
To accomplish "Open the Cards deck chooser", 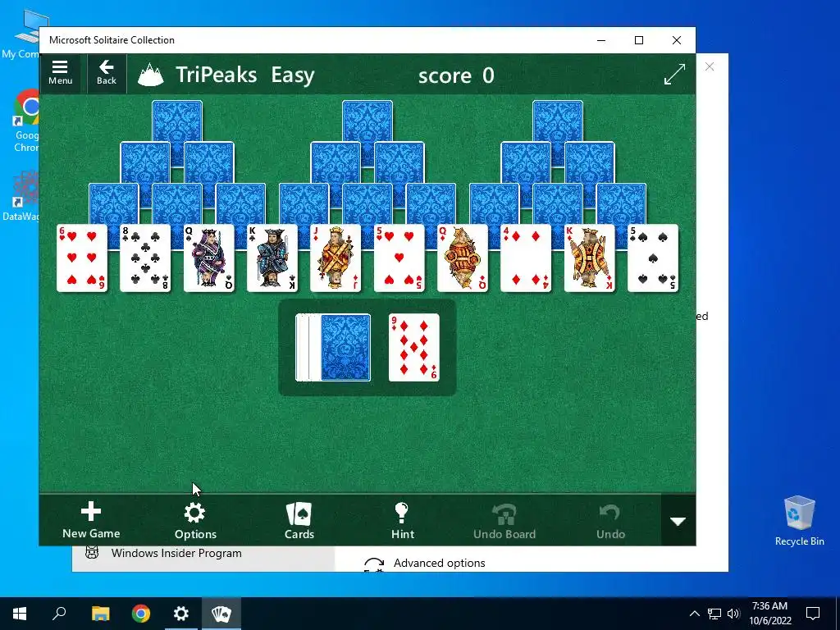I will (299, 520).
